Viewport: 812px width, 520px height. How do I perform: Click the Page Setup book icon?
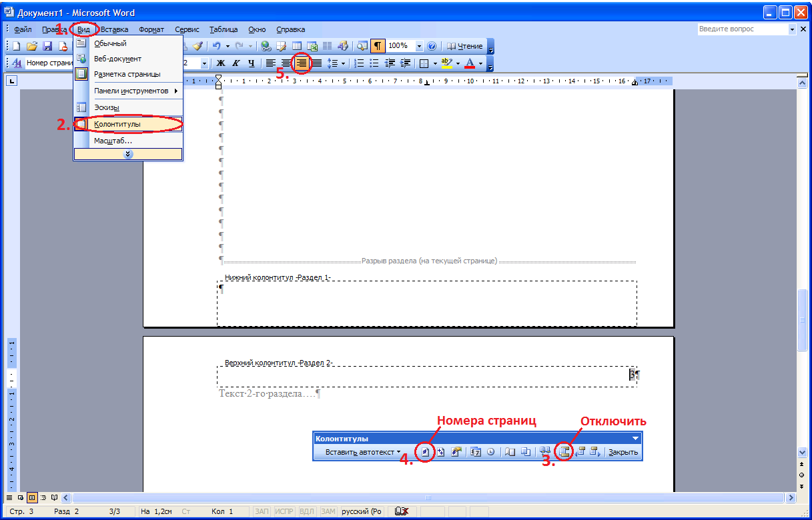coord(509,452)
